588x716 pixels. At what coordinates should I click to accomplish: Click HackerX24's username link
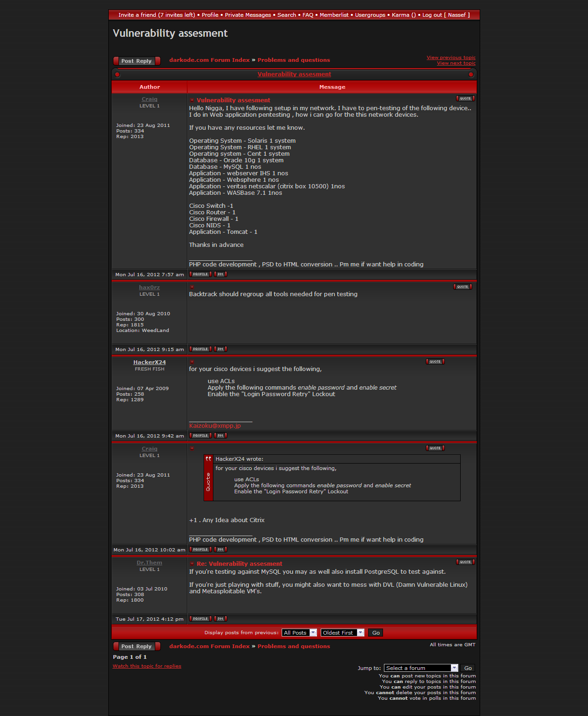click(x=149, y=362)
